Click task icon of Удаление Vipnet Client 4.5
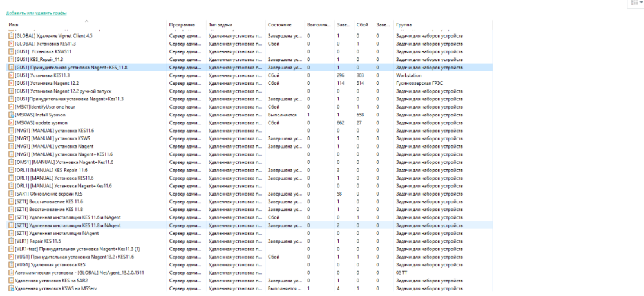 tap(11, 36)
